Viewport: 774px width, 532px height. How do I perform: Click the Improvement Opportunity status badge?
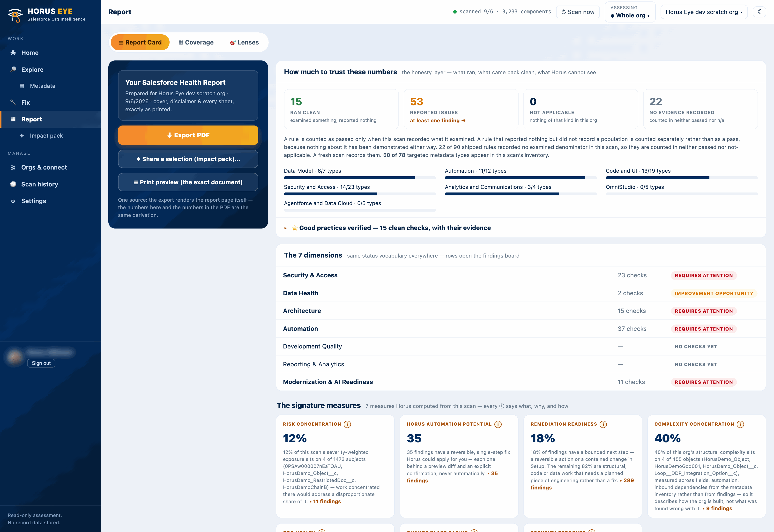(x=714, y=293)
